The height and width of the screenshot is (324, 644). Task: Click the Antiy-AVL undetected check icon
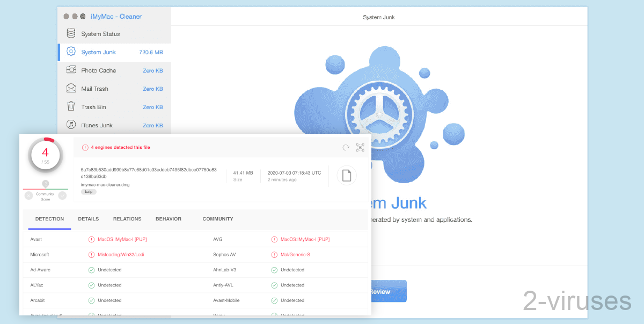pos(275,285)
